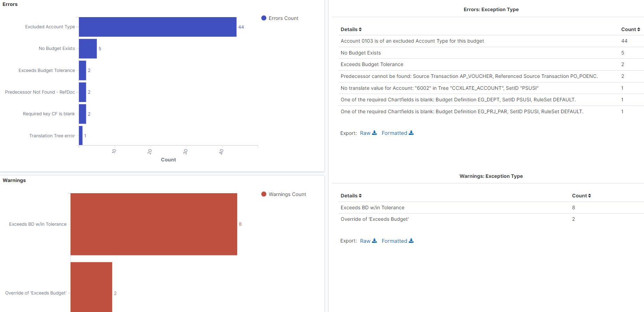Click the Exceeds BD w/in Tolerance bar

click(x=154, y=224)
